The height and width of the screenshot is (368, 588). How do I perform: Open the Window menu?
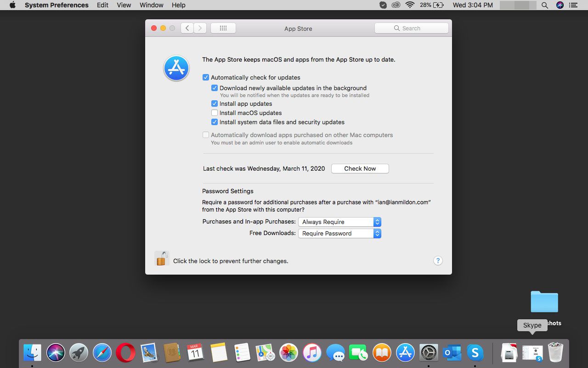pos(151,5)
